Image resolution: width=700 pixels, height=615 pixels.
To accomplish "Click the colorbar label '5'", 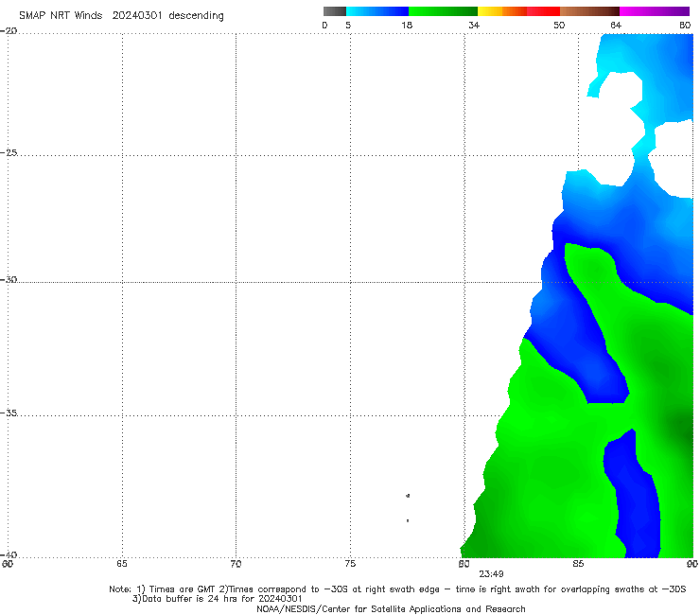I will coord(348,25).
